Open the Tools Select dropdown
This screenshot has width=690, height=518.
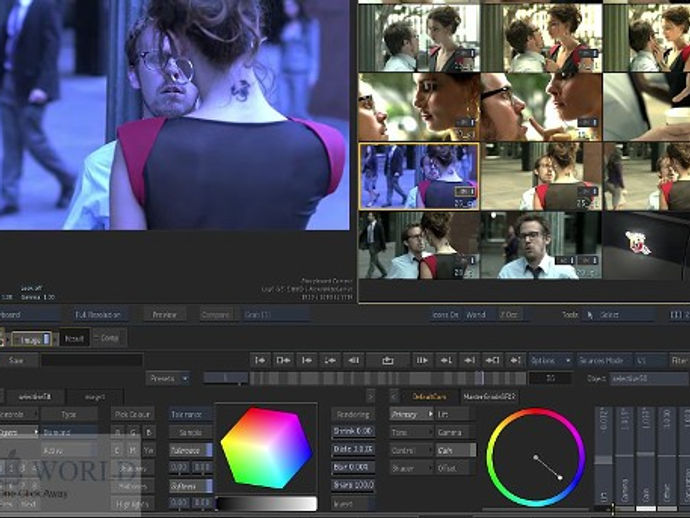(620, 315)
